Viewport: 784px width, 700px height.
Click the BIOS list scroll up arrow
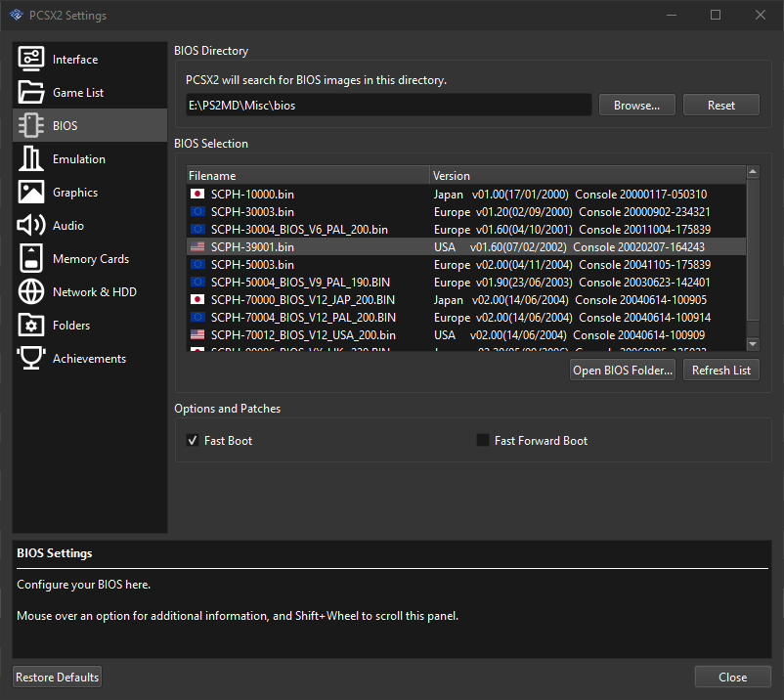pyautogui.click(x=753, y=172)
